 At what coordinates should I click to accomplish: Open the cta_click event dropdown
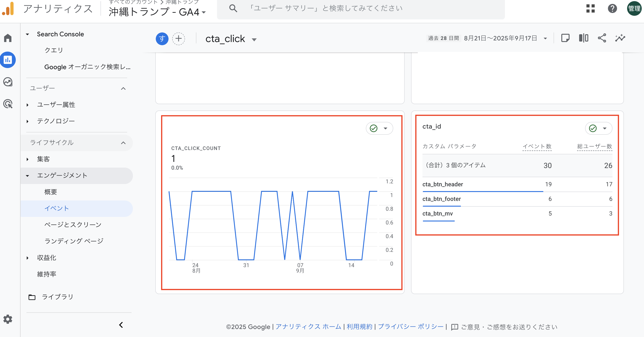coord(254,39)
